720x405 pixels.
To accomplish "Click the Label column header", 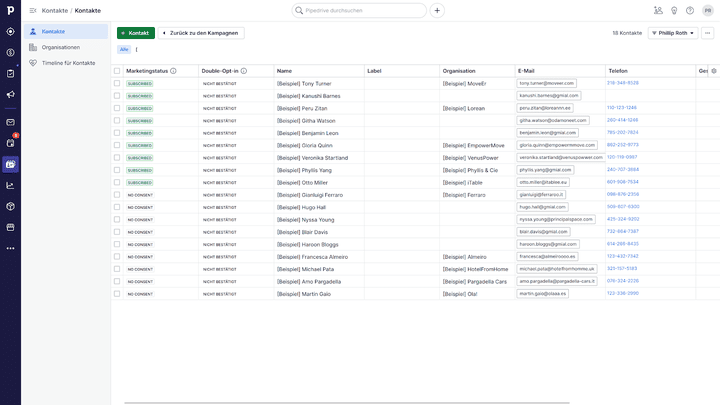I will 374,71.
